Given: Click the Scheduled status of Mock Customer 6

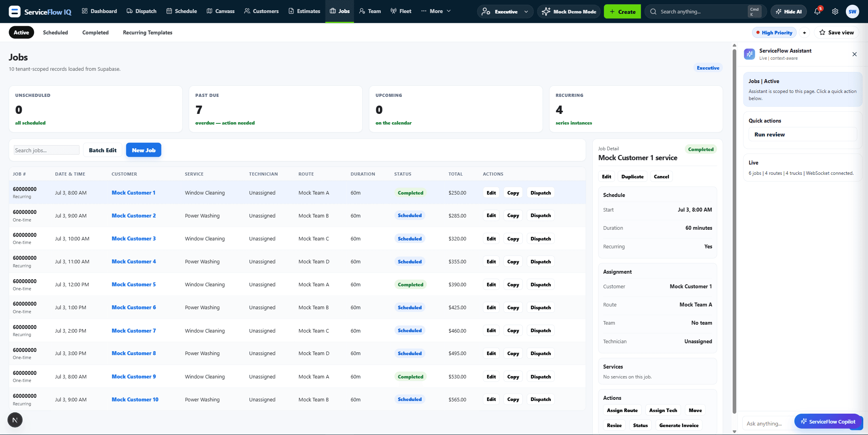Looking at the screenshot, I should point(410,308).
